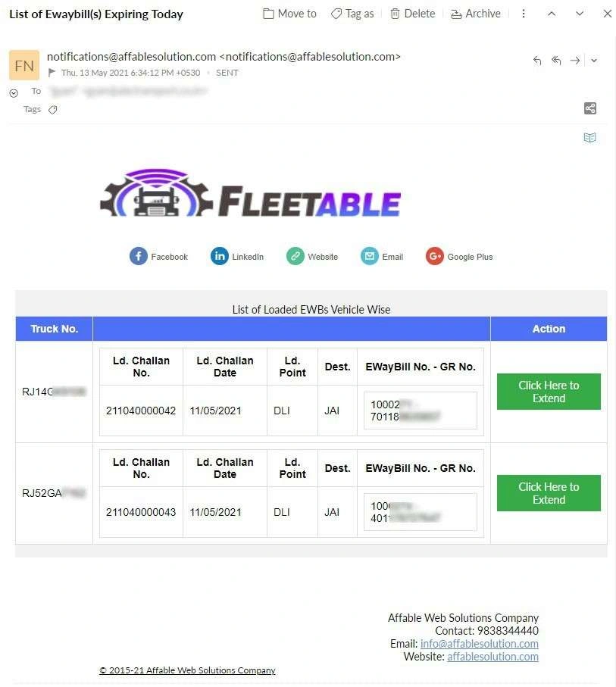Viewport: 616px width, 687px height.
Task: Open the Move to folder picker
Action: (289, 13)
